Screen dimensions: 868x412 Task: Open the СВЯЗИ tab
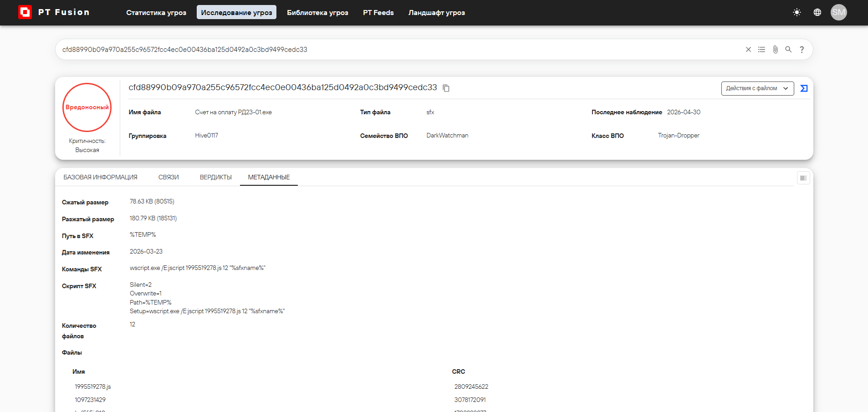click(168, 177)
